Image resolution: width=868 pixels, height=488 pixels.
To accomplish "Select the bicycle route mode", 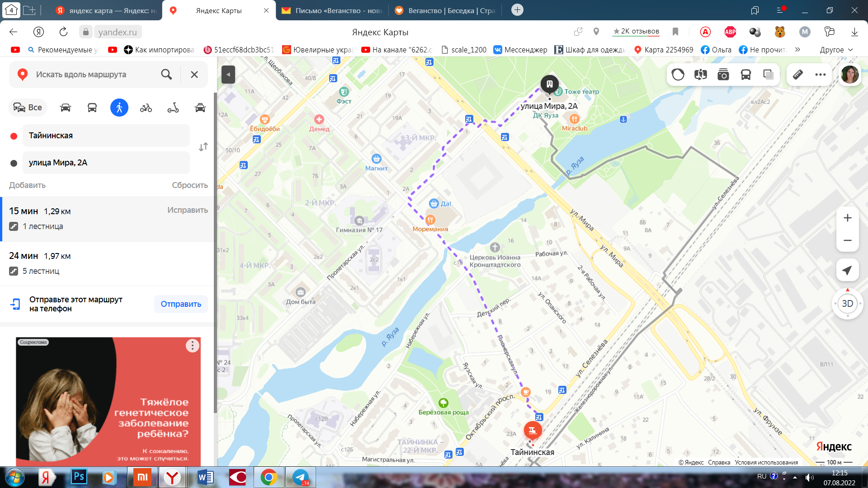I will (x=146, y=108).
